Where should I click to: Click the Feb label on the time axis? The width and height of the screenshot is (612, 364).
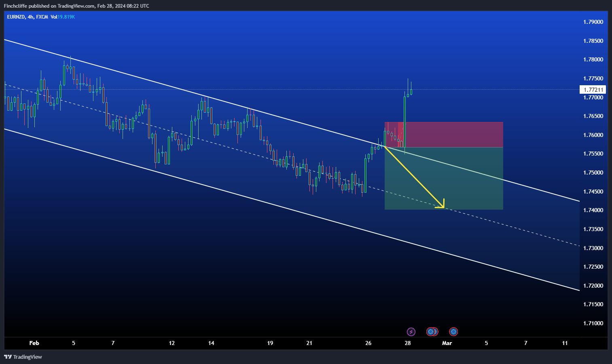point(34,343)
